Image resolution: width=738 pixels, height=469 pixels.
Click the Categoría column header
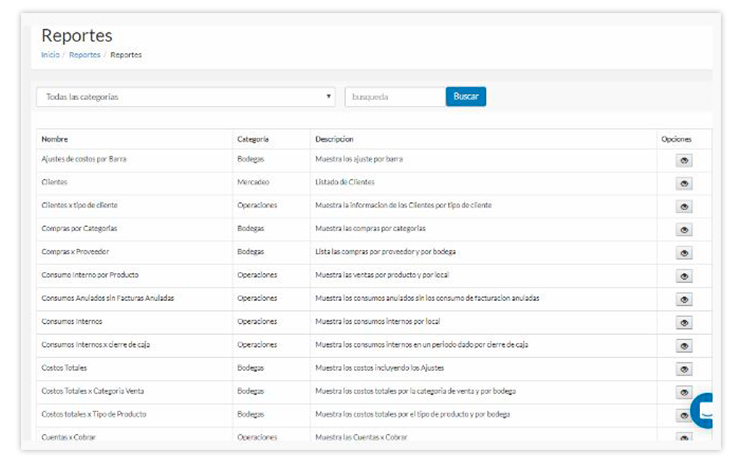pos(252,139)
